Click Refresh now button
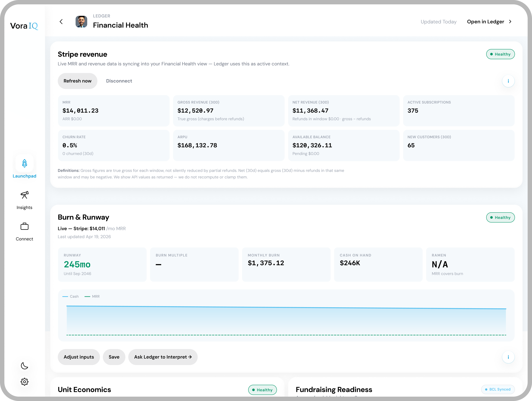This screenshot has width=532, height=401. [77, 81]
